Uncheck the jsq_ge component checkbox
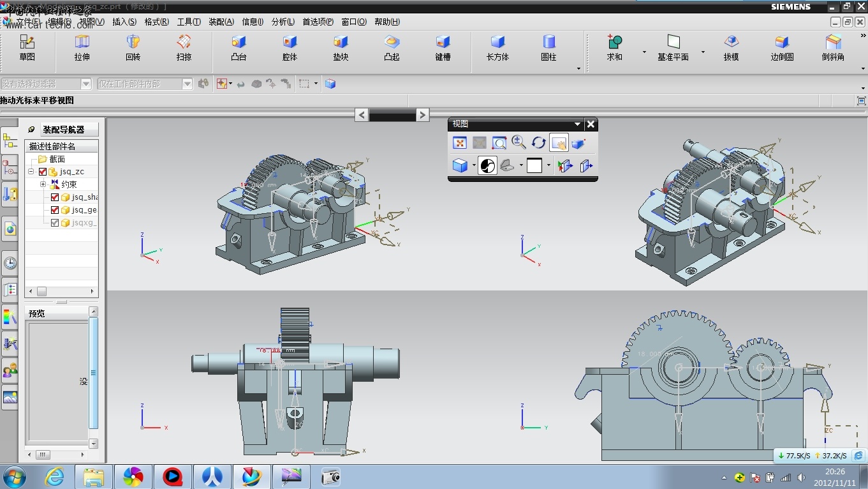Viewport: 868px width, 489px height. (x=55, y=210)
